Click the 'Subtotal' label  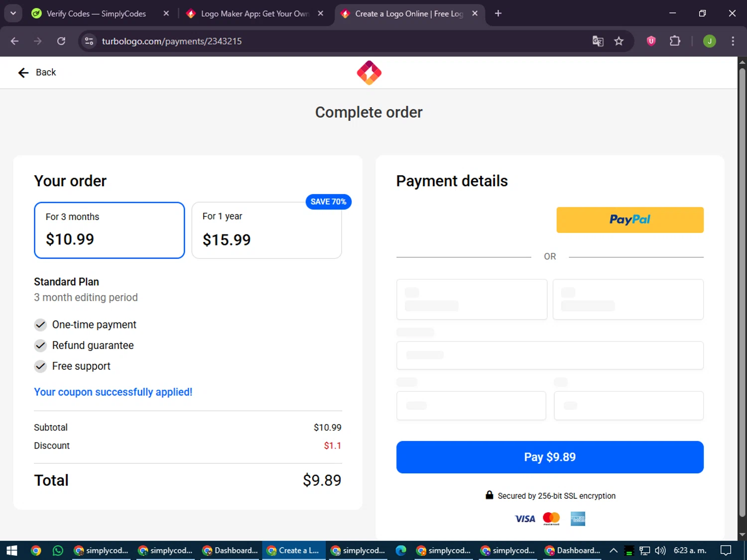(x=50, y=428)
